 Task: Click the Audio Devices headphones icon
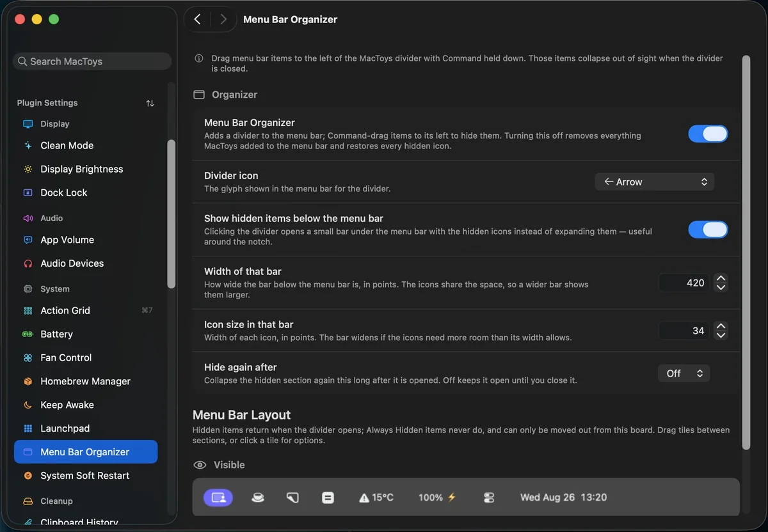pos(28,264)
